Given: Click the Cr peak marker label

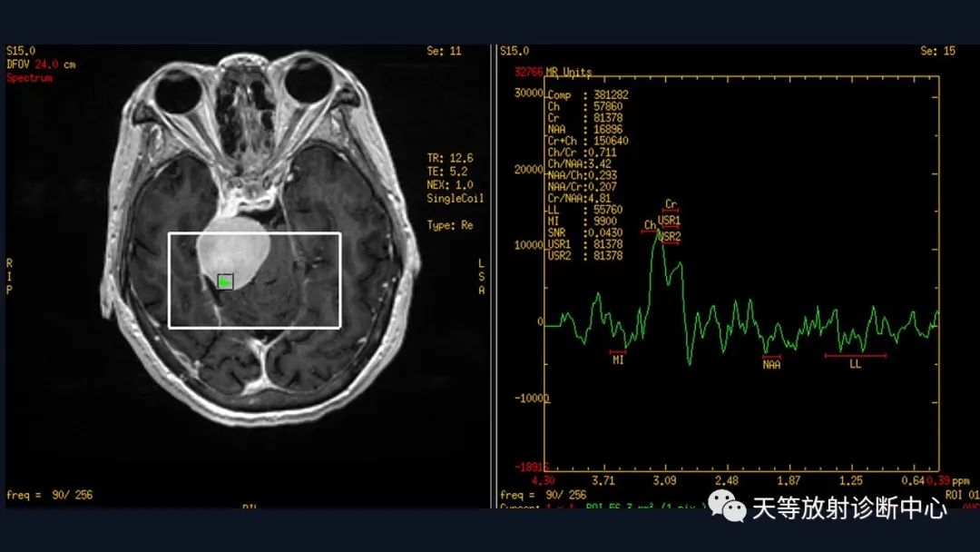Looking at the screenshot, I should pyautogui.click(x=671, y=205).
